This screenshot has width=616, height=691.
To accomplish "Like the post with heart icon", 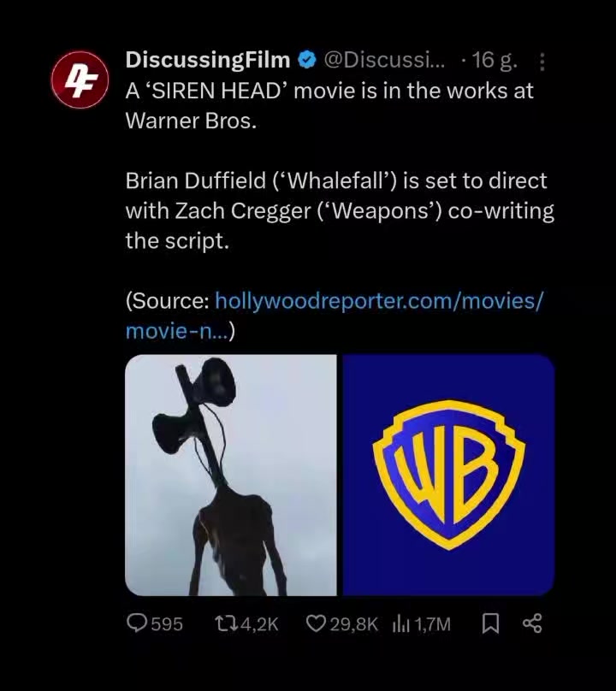I will click(316, 623).
